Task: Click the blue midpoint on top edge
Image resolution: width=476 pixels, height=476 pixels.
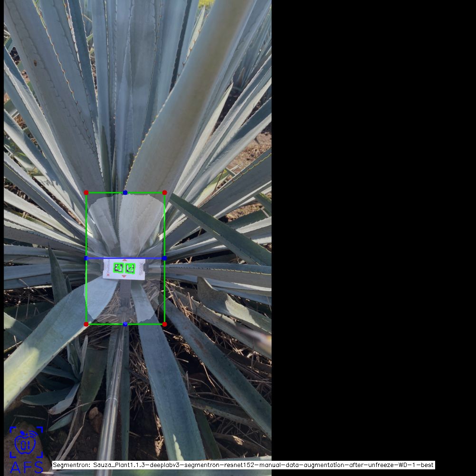Action: pyautogui.click(x=125, y=192)
